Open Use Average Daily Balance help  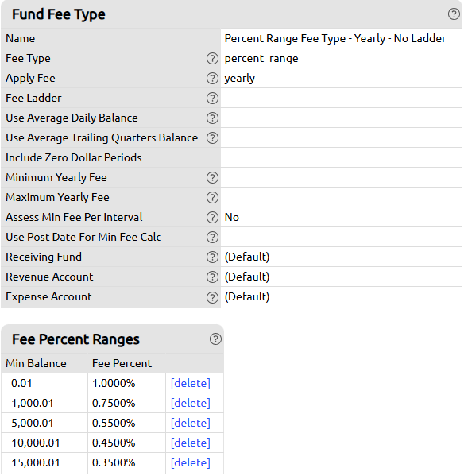click(x=212, y=118)
